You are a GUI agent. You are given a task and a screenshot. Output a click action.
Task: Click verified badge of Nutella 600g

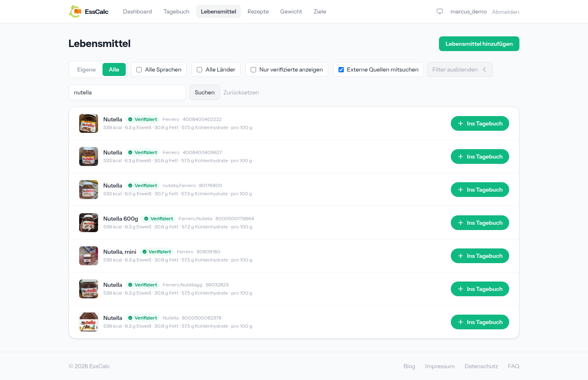click(158, 219)
